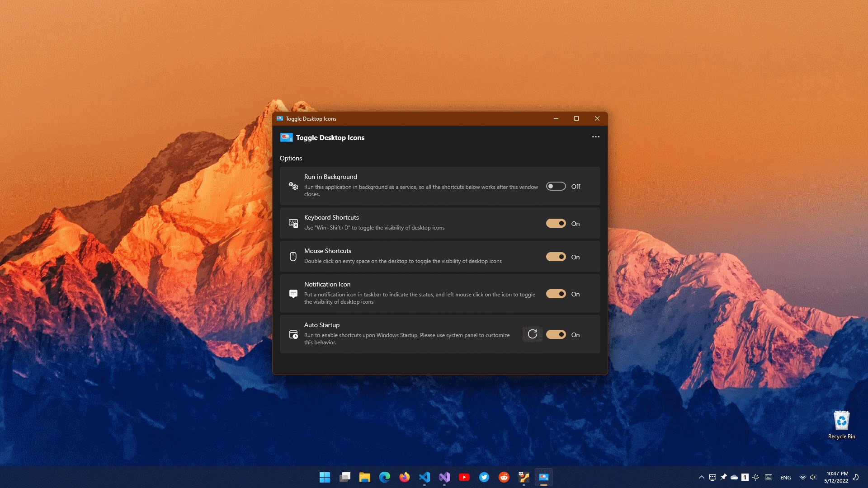
Task: Open Firefox from the taskbar
Action: coord(405,477)
